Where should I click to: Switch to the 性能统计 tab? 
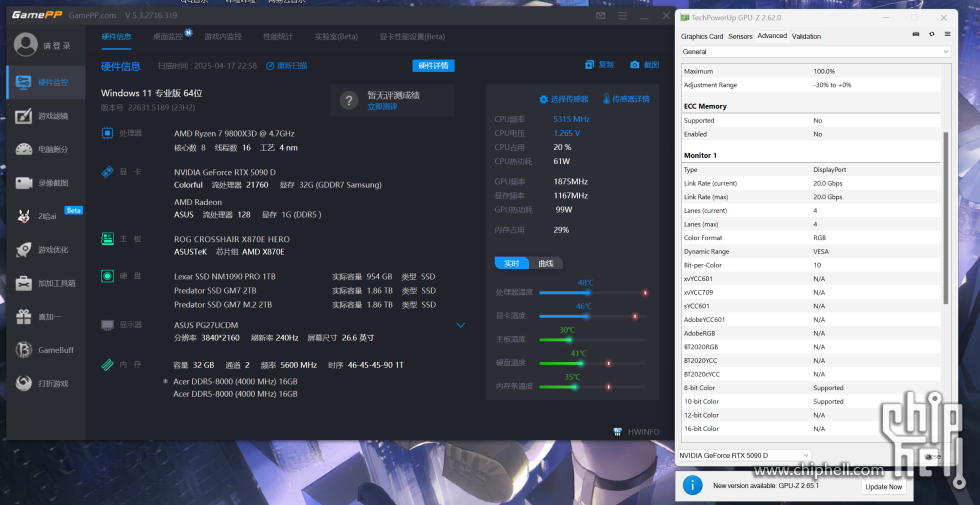278,36
